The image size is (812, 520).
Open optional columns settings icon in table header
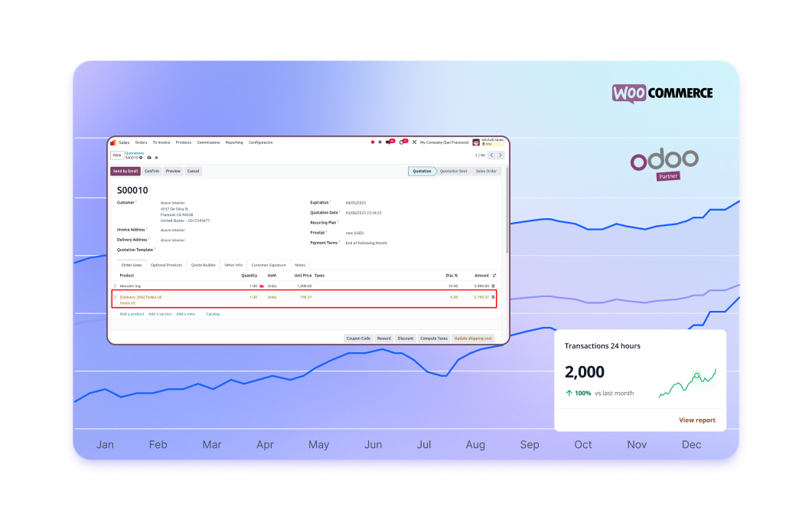(494, 276)
